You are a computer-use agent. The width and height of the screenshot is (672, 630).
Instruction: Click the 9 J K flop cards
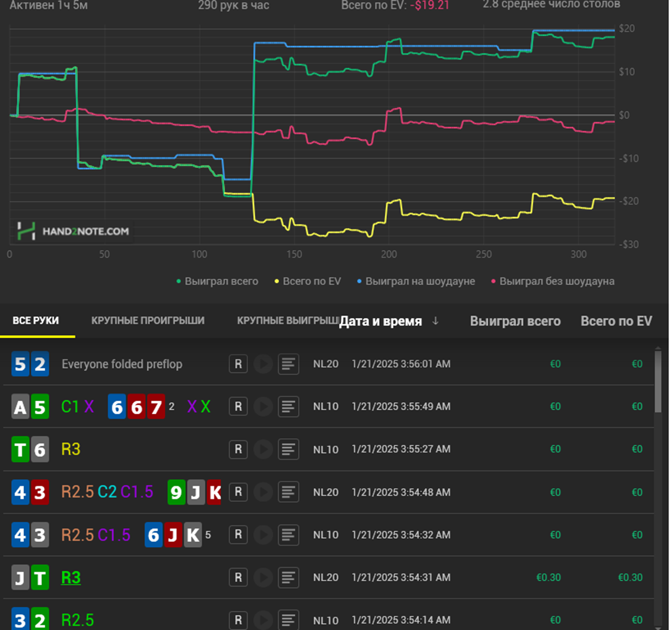195,492
